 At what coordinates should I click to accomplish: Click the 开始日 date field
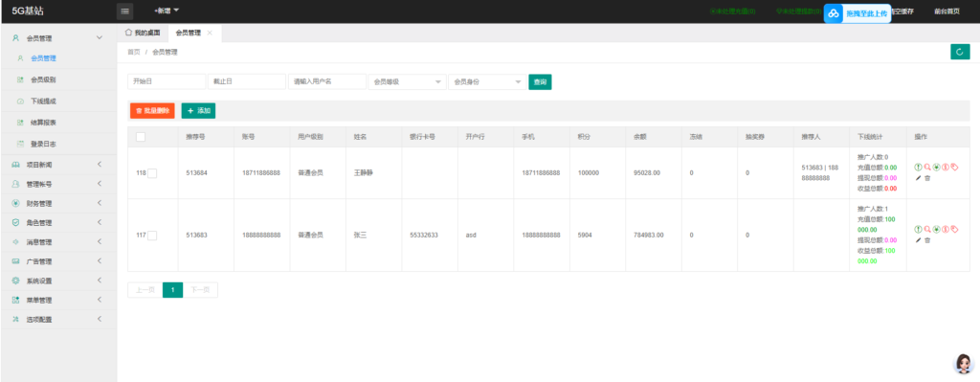pyautogui.click(x=167, y=82)
